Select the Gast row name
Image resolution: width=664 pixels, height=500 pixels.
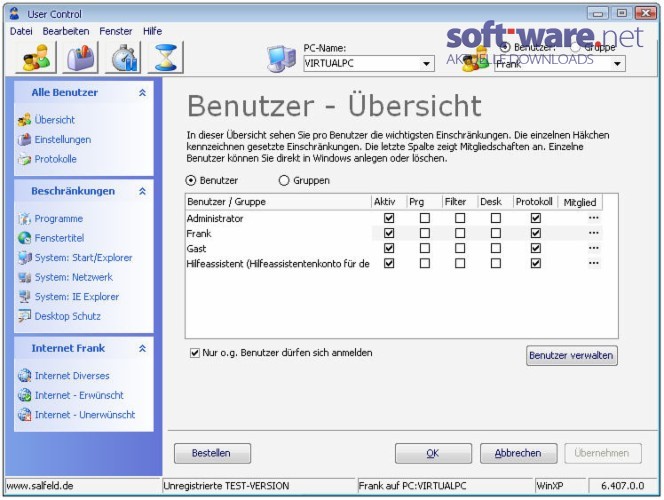coord(196,249)
